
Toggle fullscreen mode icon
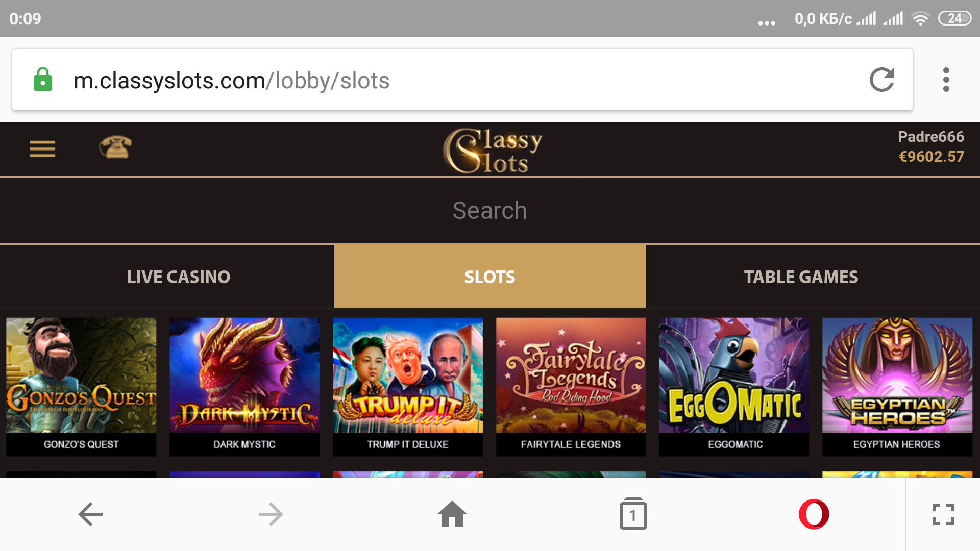pos(943,514)
